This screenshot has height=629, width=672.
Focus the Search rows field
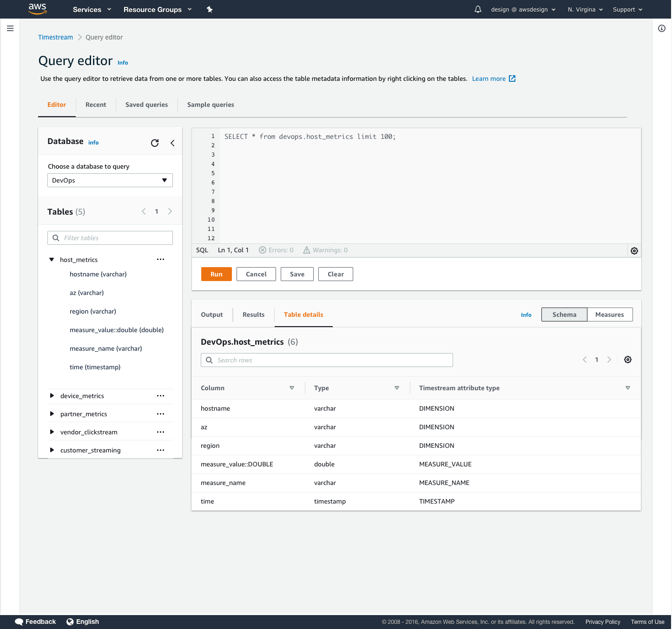(x=327, y=360)
